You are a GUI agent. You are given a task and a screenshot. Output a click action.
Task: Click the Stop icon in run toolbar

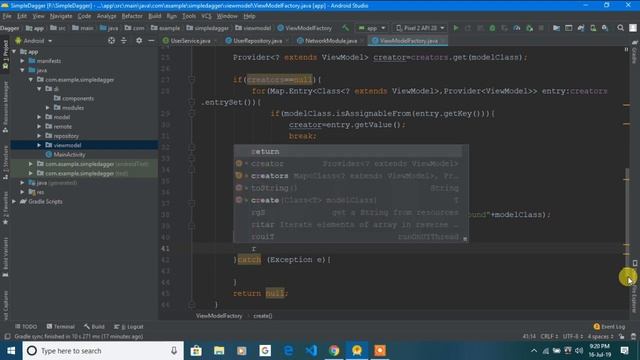pyautogui.click(x=541, y=28)
